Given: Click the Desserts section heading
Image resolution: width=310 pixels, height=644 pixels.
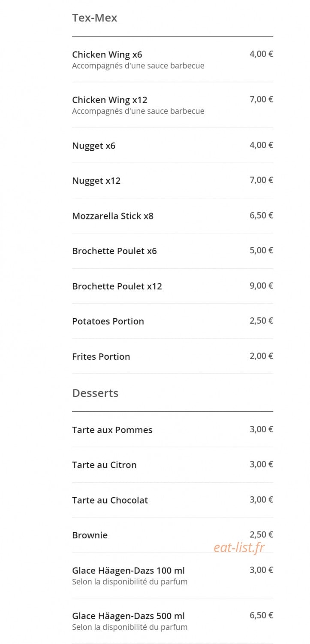Looking at the screenshot, I should [x=95, y=393].
